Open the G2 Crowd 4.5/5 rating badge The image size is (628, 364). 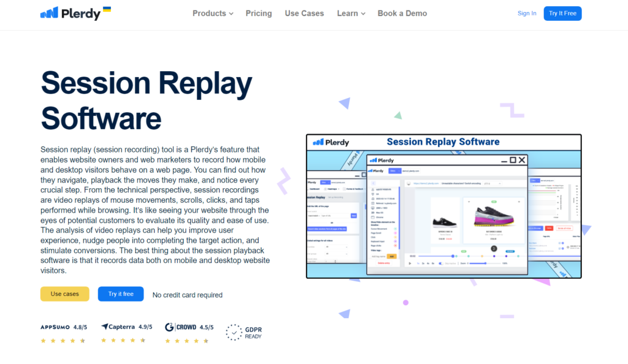(x=189, y=333)
